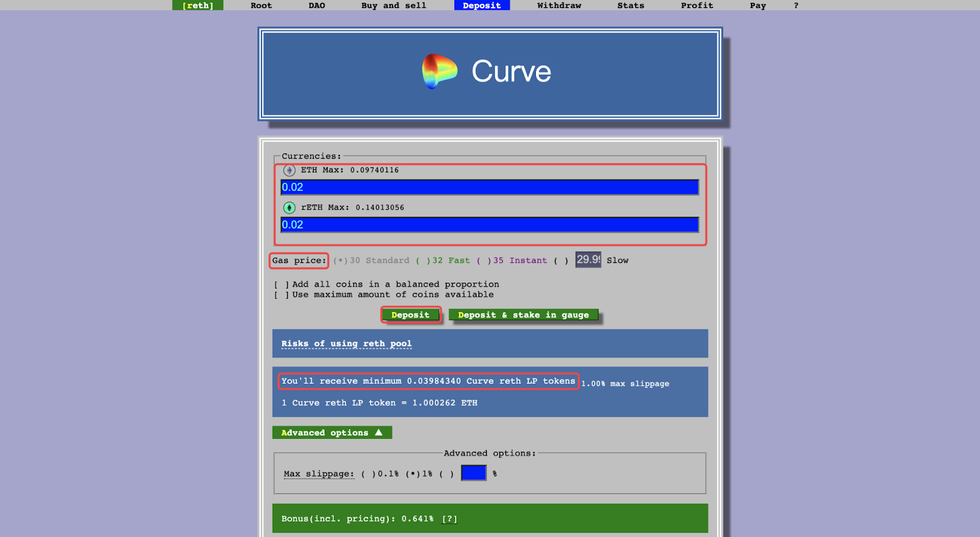Open the Profit page

697,6
